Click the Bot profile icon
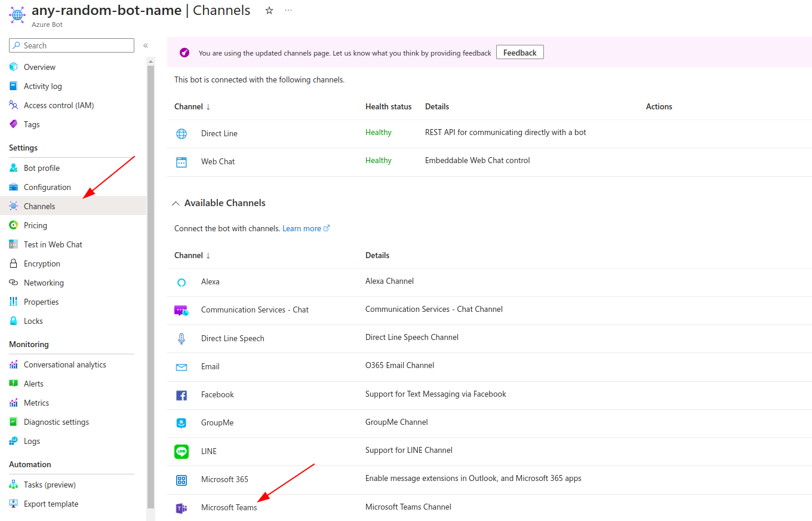 pyautogui.click(x=14, y=168)
